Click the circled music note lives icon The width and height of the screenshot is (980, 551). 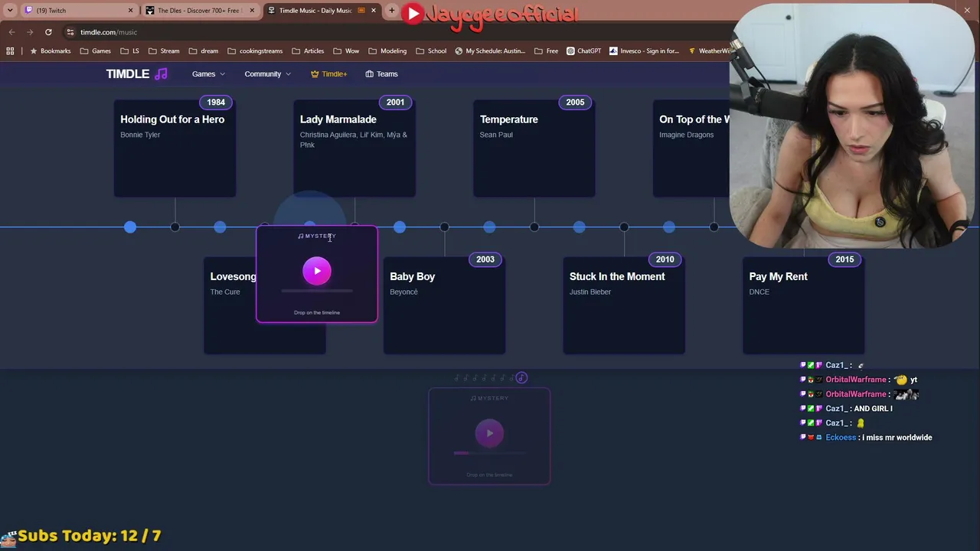coord(521,377)
